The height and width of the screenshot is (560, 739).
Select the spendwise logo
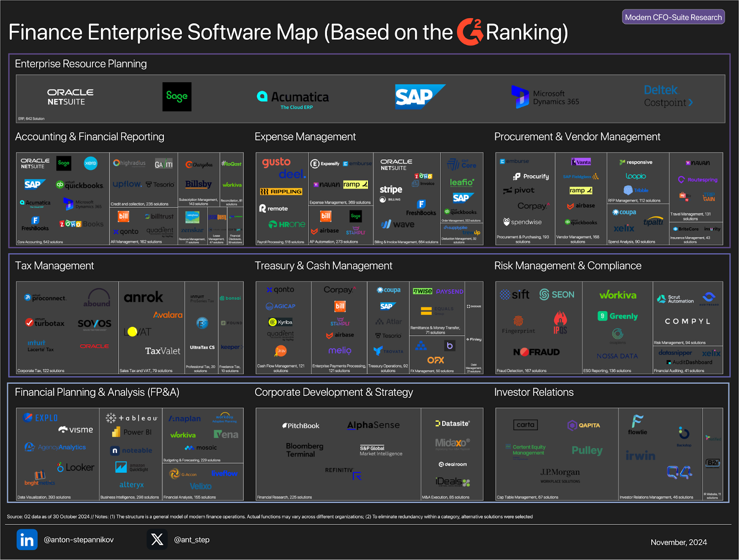click(522, 222)
